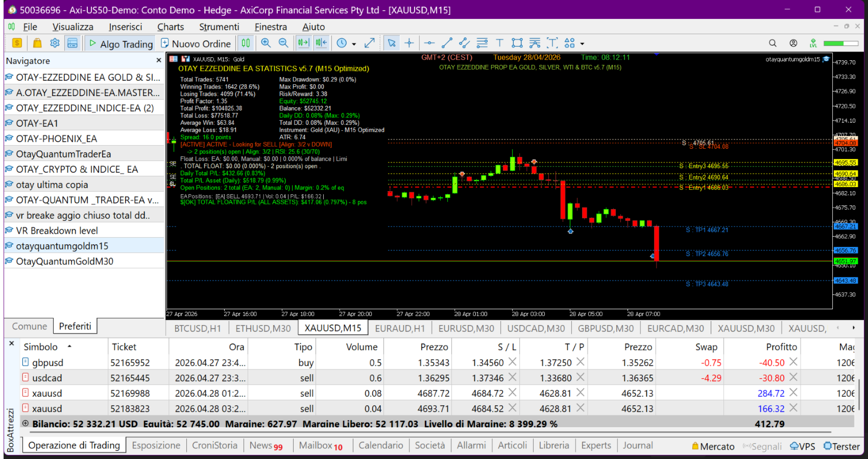Image resolution: width=868 pixels, height=459 pixels.
Task: Click the shopping bag Market icon
Action: pyautogui.click(x=37, y=43)
